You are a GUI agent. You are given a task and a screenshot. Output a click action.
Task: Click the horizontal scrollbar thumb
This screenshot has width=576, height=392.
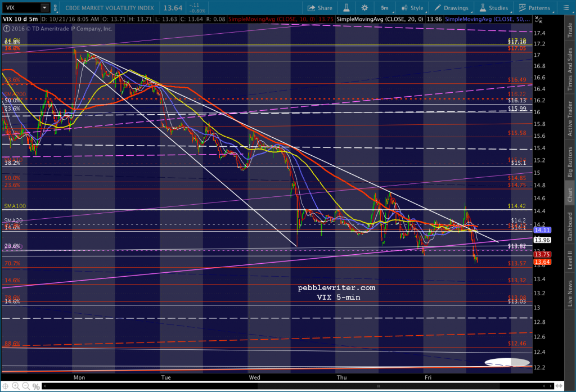tap(377, 386)
